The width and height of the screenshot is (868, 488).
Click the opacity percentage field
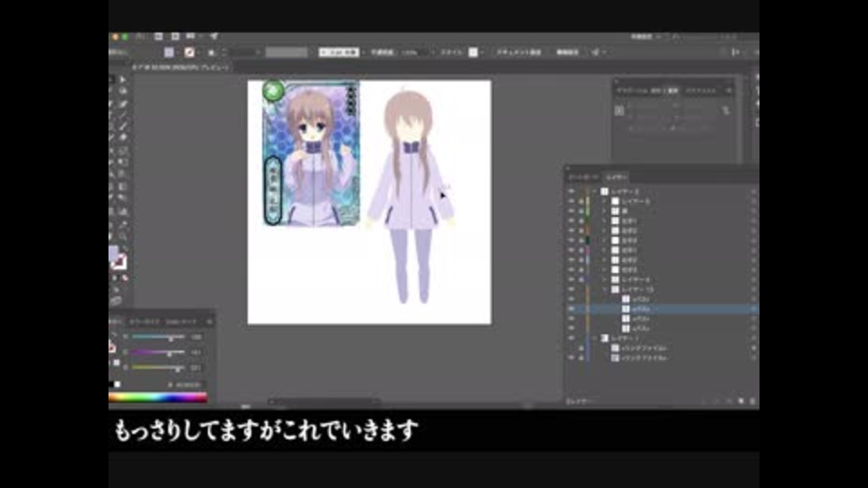(x=412, y=52)
